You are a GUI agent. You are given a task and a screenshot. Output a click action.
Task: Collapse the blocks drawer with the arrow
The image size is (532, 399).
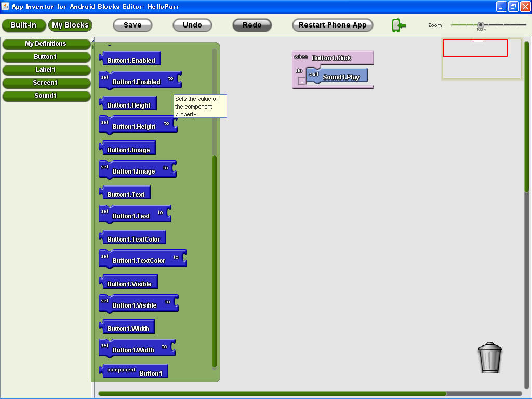point(94,41)
